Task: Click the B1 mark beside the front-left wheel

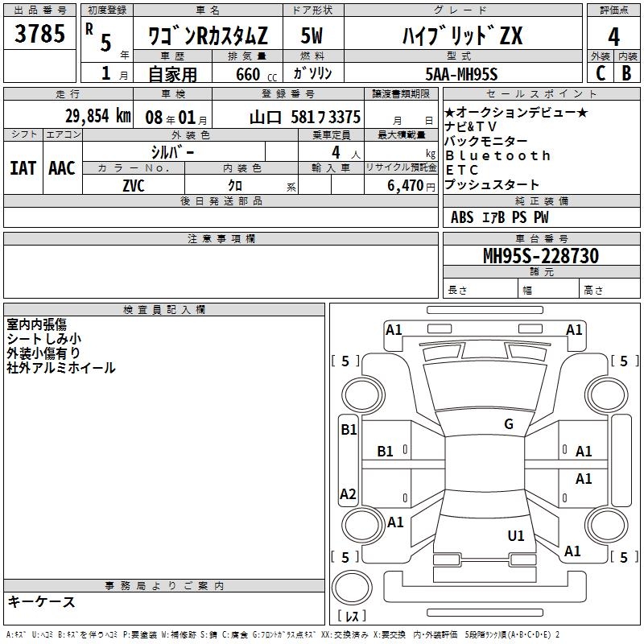Action: (349, 429)
